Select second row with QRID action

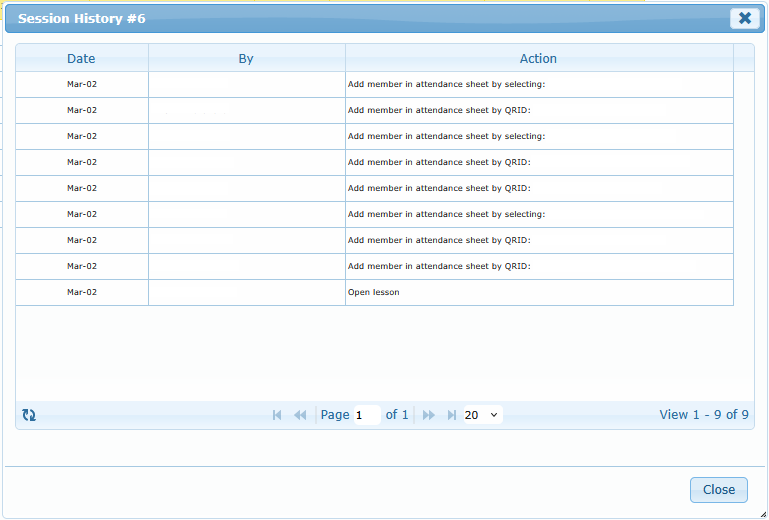tap(438, 110)
